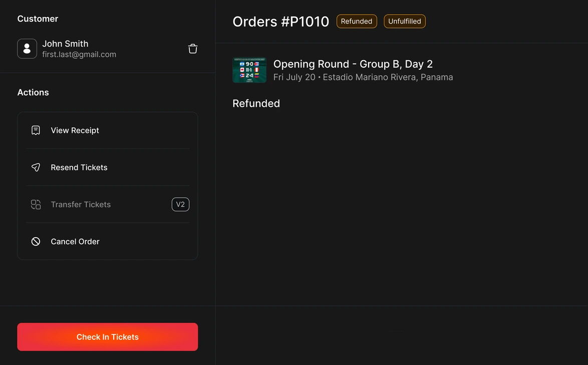This screenshot has height=365, width=588.
Task: Click the paper plane Resend Tickets icon
Action: point(36,167)
